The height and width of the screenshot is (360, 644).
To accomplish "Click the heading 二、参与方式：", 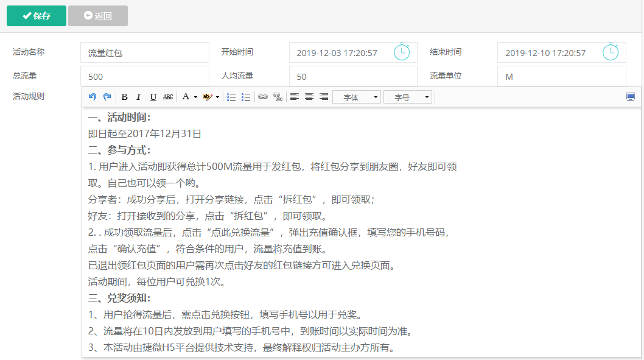I will 119,150.
